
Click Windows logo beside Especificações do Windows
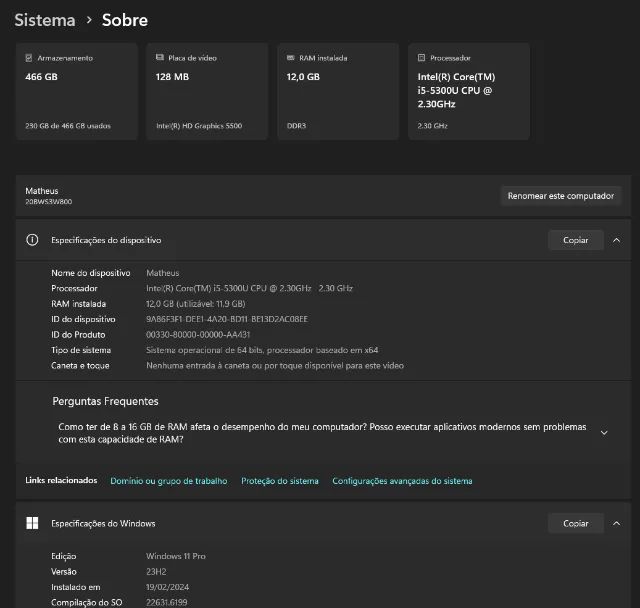(x=32, y=523)
